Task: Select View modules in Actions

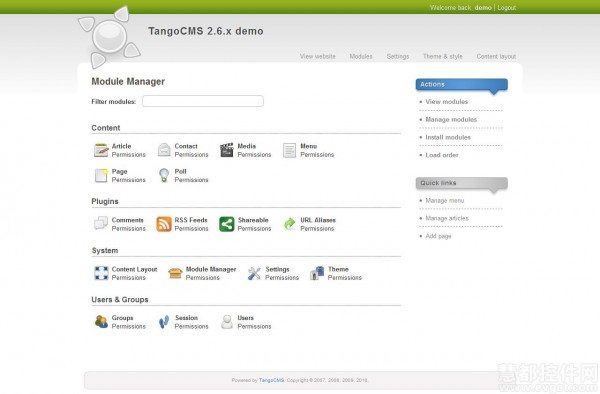Action: tap(447, 102)
